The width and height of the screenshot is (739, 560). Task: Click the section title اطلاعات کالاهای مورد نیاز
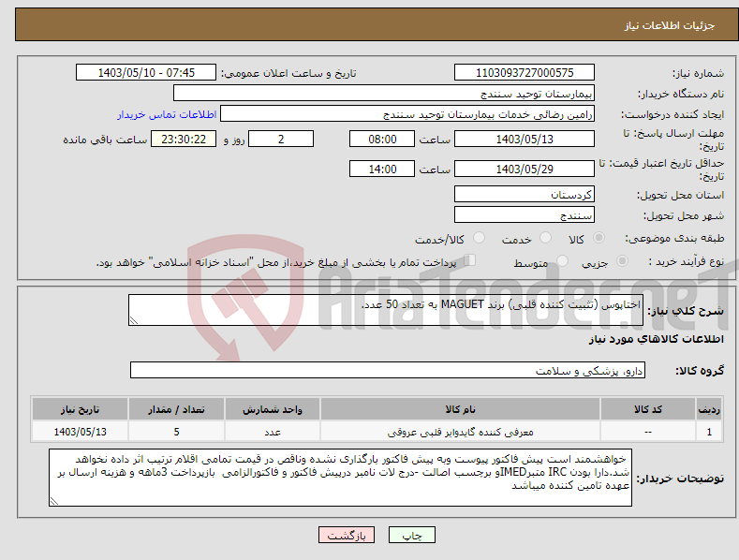[657, 339]
